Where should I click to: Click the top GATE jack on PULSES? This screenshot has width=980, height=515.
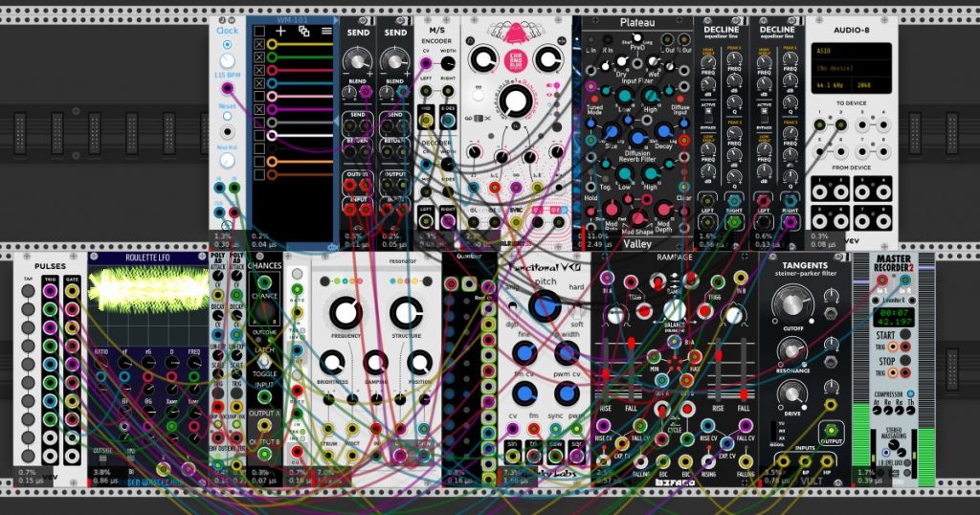[72, 291]
